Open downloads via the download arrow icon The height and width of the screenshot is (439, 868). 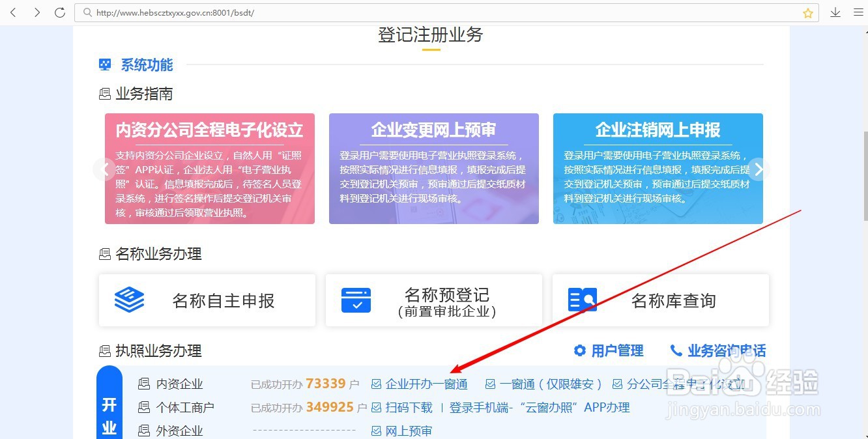point(835,12)
